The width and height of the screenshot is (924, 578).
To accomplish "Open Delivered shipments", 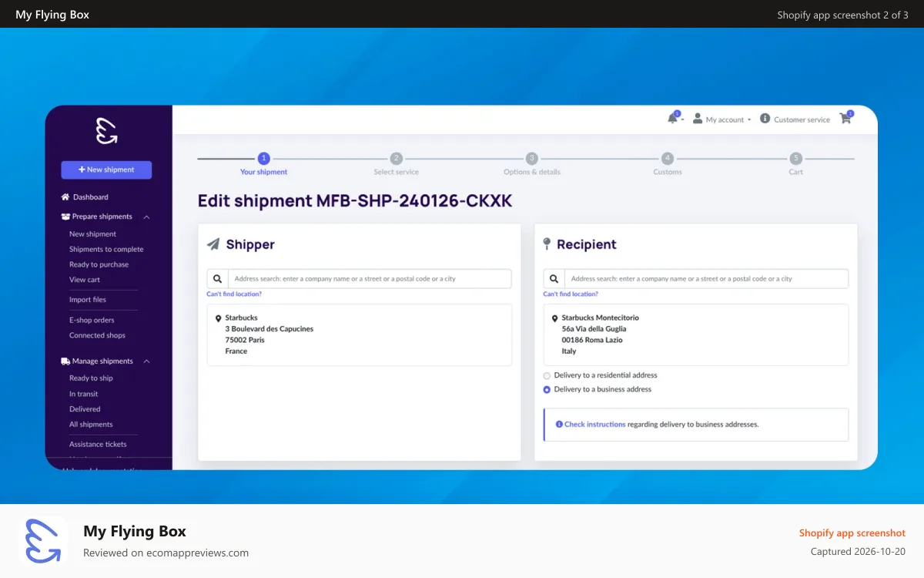I will click(x=85, y=409).
